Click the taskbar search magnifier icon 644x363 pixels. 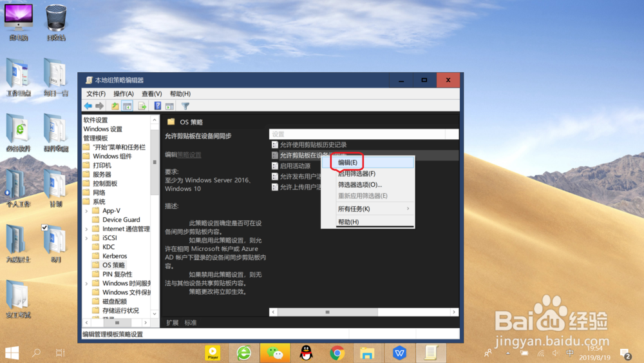pyautogui.click(x=37, y=353)
